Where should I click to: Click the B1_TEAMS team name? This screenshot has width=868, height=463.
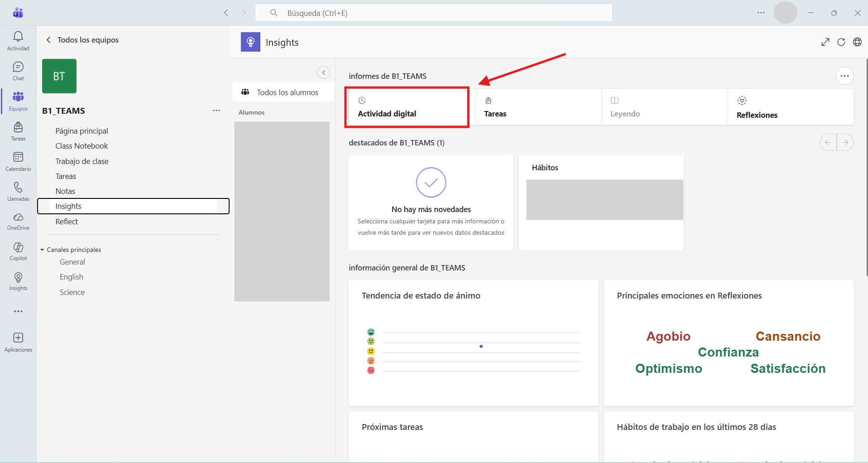[63, 111]
